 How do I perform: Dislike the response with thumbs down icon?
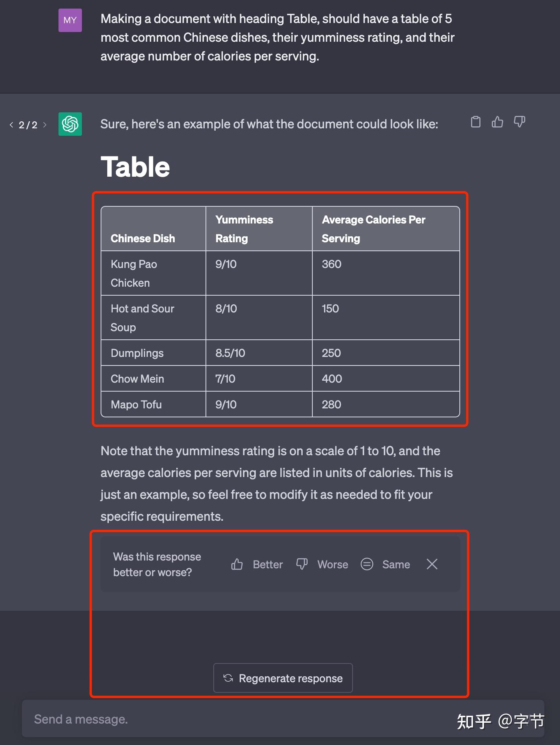(x=519, y=122)
